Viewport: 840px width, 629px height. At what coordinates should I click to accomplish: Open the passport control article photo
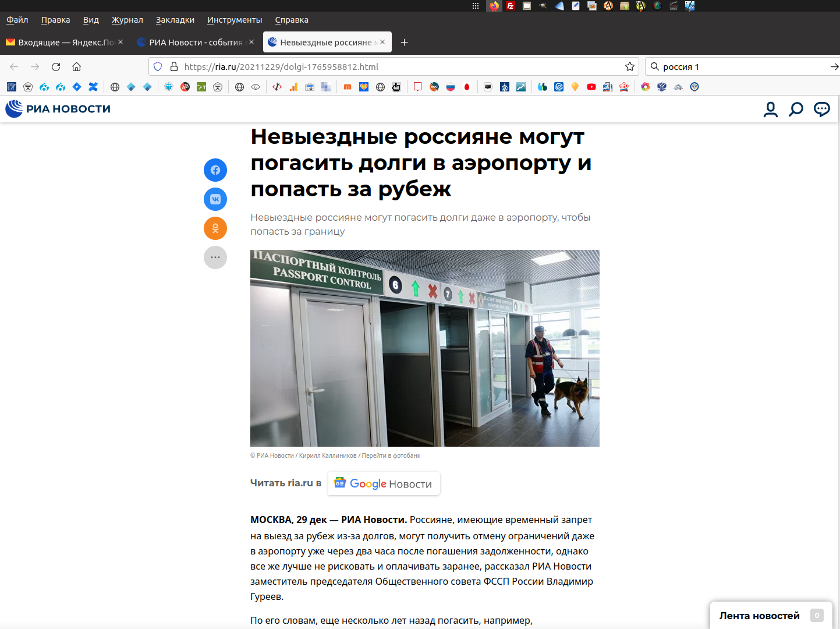click(425, 348)
